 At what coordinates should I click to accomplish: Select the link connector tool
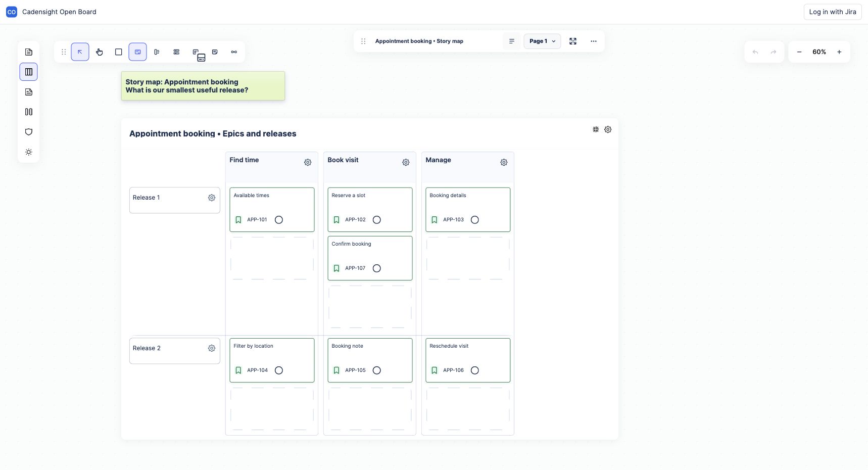click(x=234, y=52)
